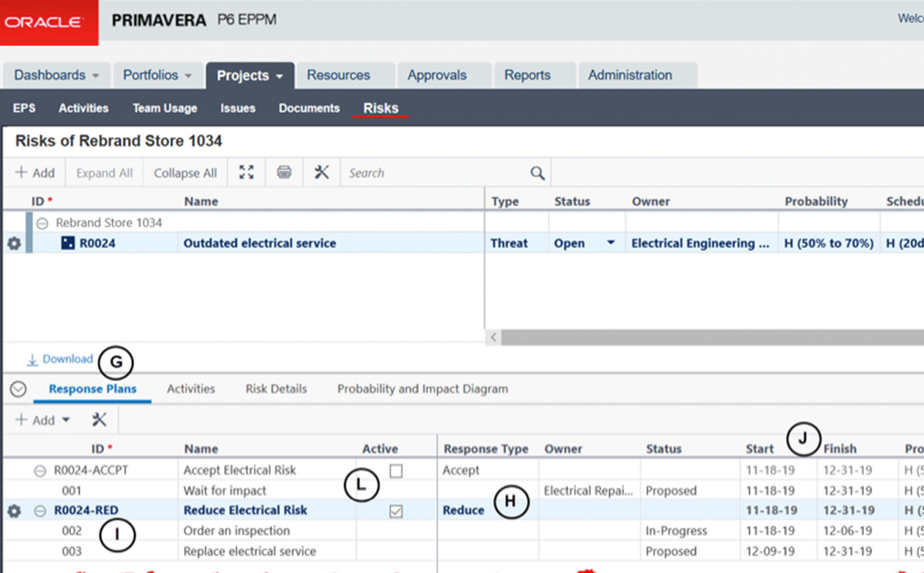
Task: Click the risk icon beside R0024
Action: [68, 243]
